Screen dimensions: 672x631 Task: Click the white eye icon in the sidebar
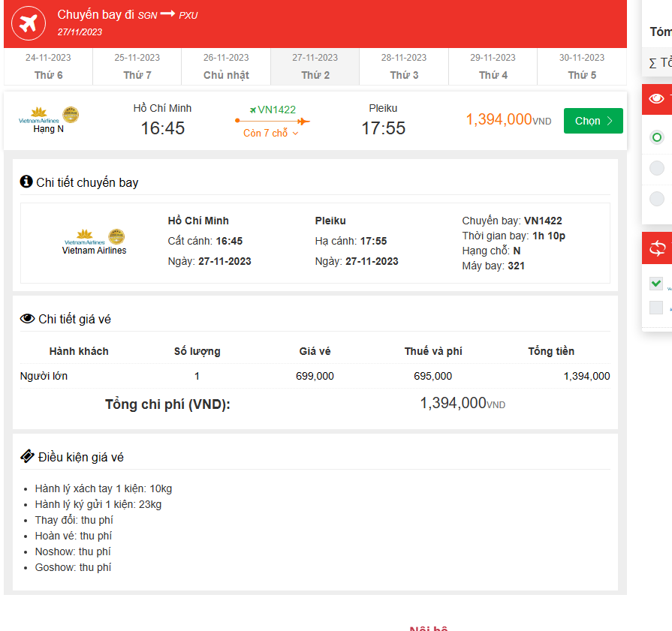pyautogui.click(x=657, y=99)
